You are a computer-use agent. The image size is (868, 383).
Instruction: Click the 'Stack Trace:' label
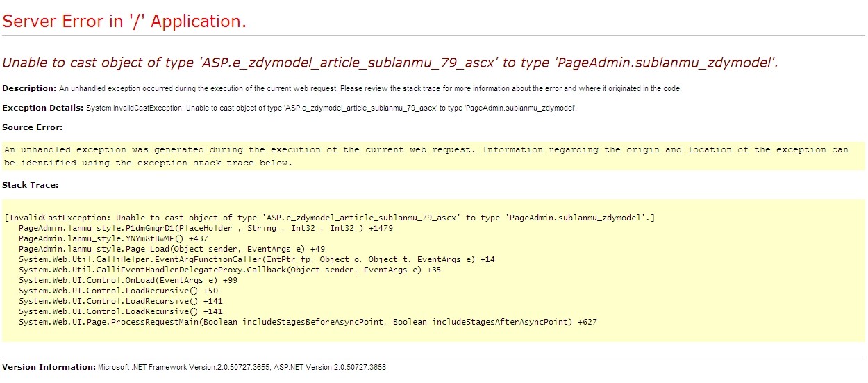30,185
